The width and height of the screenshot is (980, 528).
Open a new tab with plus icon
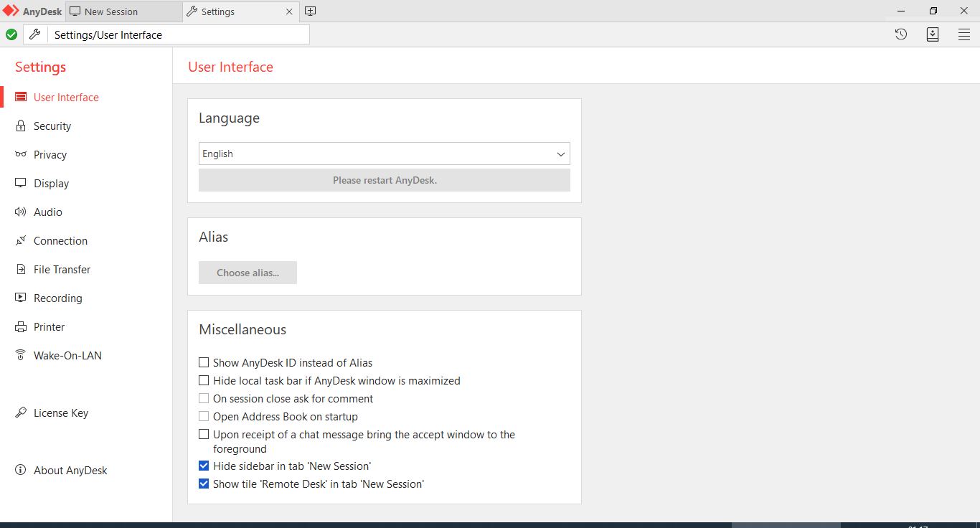tap(310, 11)
